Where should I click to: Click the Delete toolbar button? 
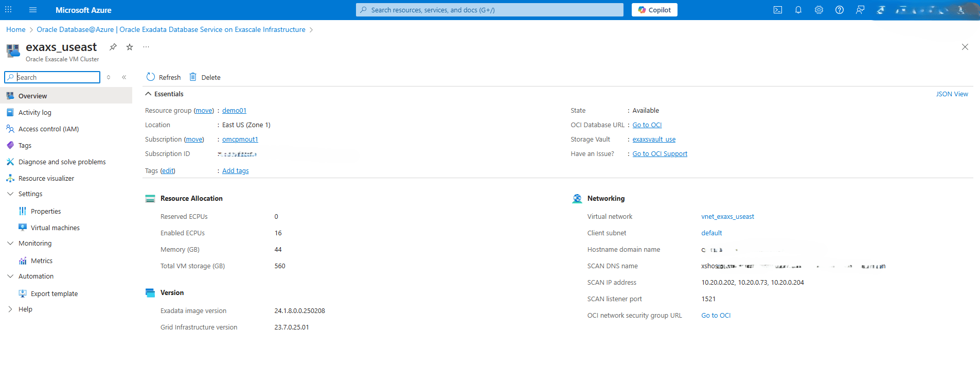[x=205, y=77]
